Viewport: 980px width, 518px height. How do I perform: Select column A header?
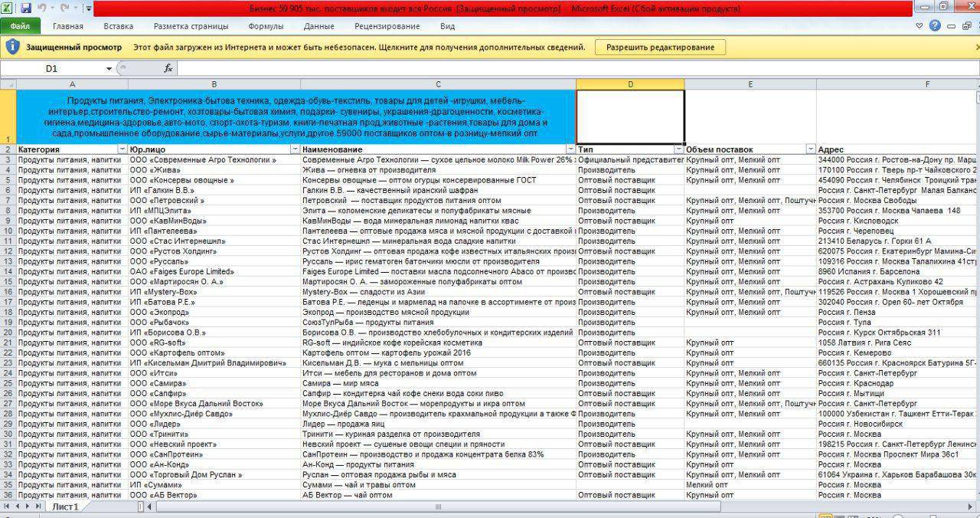(72, 84)
